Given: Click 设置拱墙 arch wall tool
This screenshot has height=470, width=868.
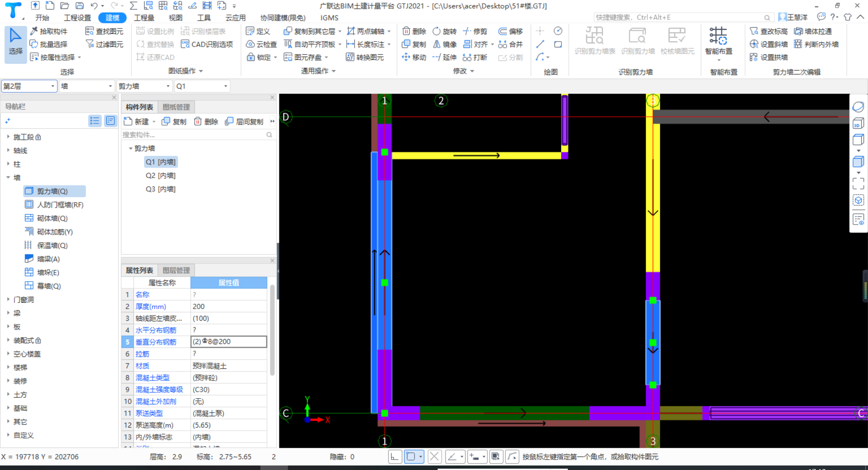Looking at the screenshot, I should tap(769, 57).
